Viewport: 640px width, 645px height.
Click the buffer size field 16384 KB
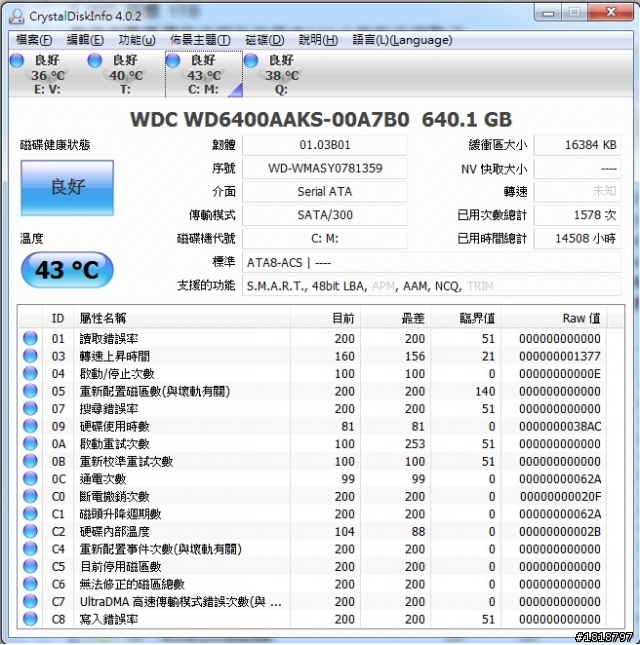coord(577,145)
